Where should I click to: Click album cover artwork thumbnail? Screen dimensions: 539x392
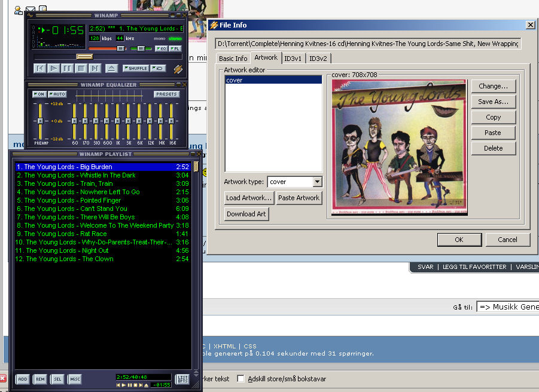[399, 147]
